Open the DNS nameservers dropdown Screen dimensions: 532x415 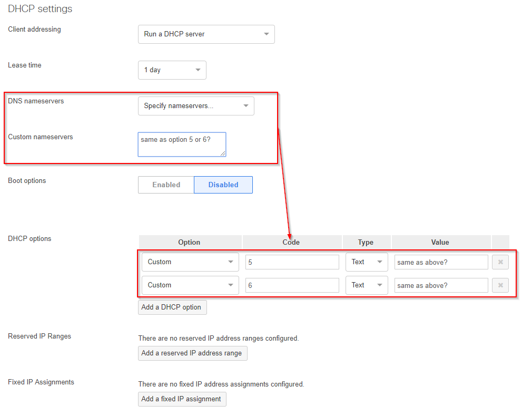pos(196,106)
